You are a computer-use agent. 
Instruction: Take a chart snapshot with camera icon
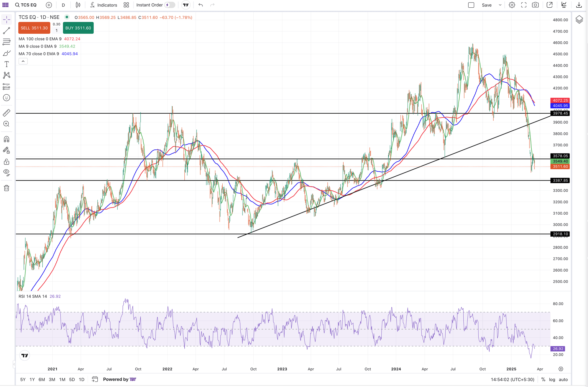click(535, 5)
